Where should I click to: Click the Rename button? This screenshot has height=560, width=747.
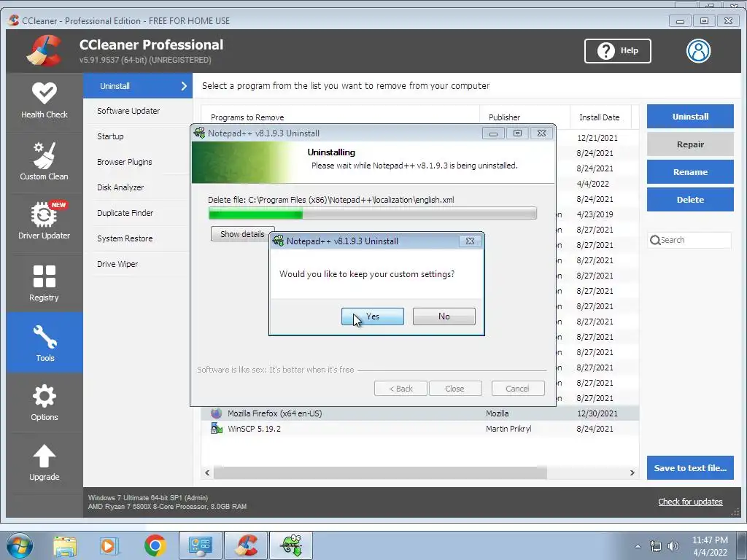pyautogui.click(x=690, y=172)
